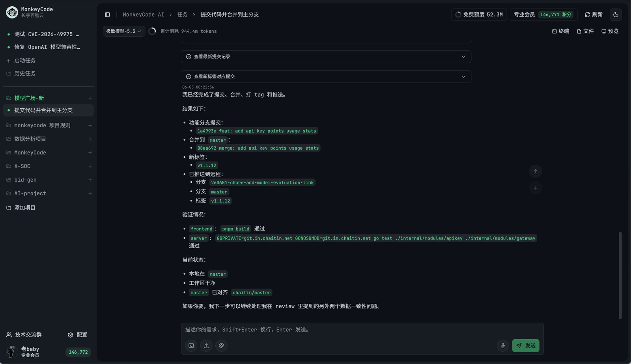The width and height of the screenshot is (631, 364).
Task: Add task to MonkeyCode project plus icon
Action: click(90, 152)
